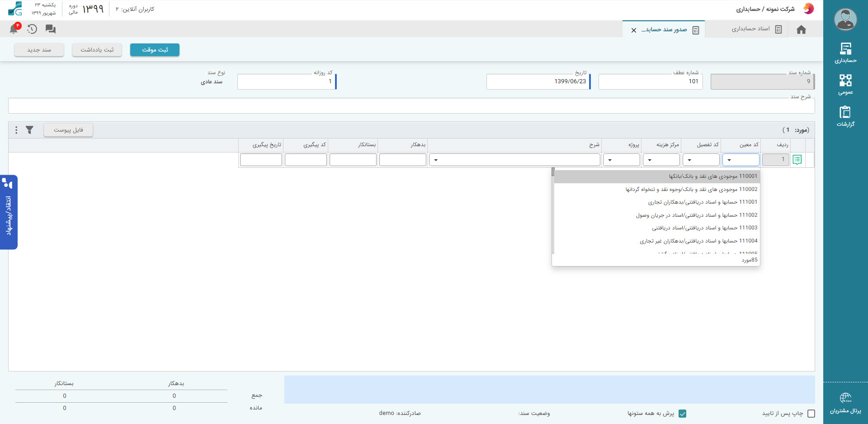Click the فایل پیوست attachment button
Viewport: 868px width, 424px height.
point(68,130)
